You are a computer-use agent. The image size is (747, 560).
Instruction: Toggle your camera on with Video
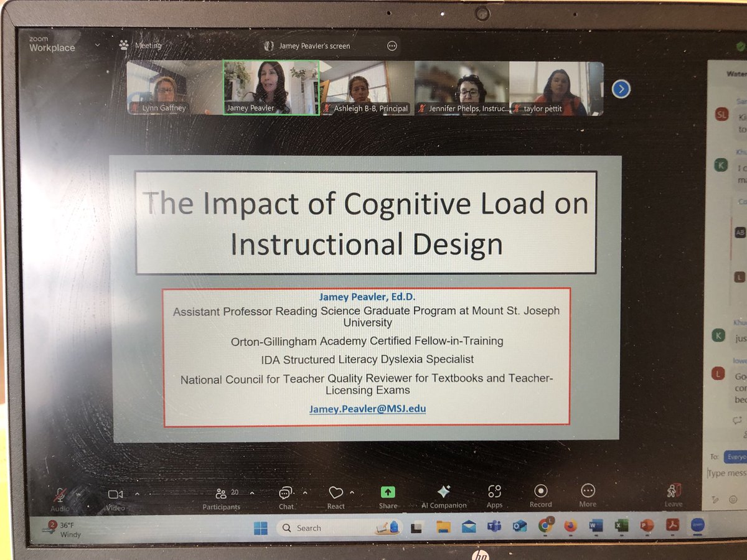point(115,495)
